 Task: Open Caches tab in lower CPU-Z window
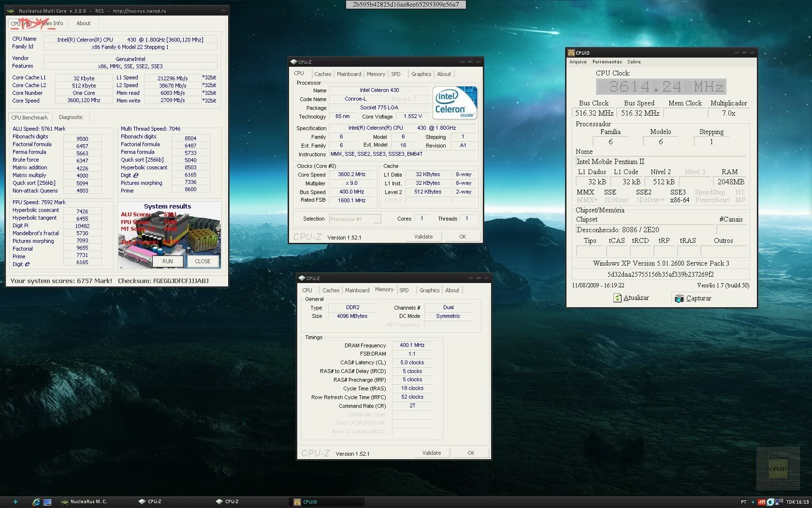pyautogui.click(x=331, y=290)
